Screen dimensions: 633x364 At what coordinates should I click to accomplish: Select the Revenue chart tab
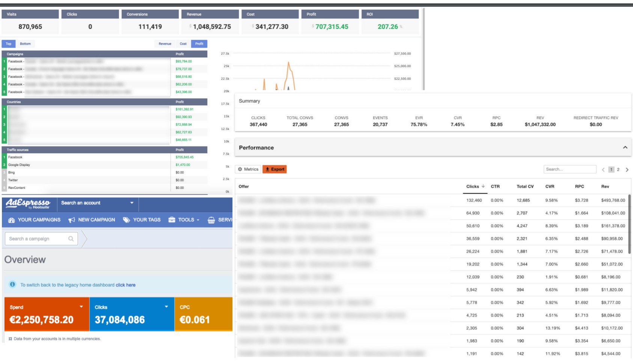click(x=165, y=44)
